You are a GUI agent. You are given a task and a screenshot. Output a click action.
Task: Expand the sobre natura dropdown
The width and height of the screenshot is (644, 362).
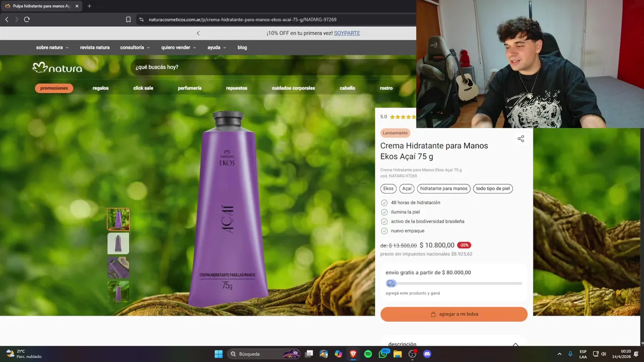52,47
